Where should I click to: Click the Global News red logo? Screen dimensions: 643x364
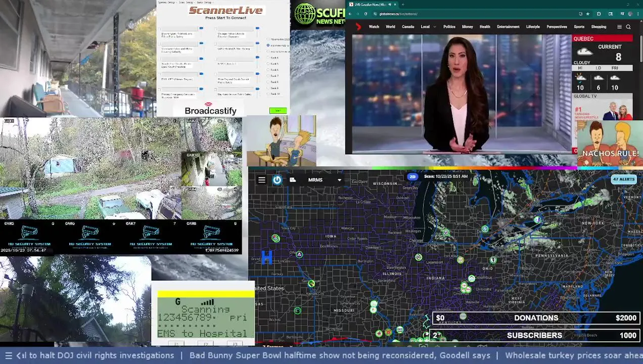tap(358, 27)
